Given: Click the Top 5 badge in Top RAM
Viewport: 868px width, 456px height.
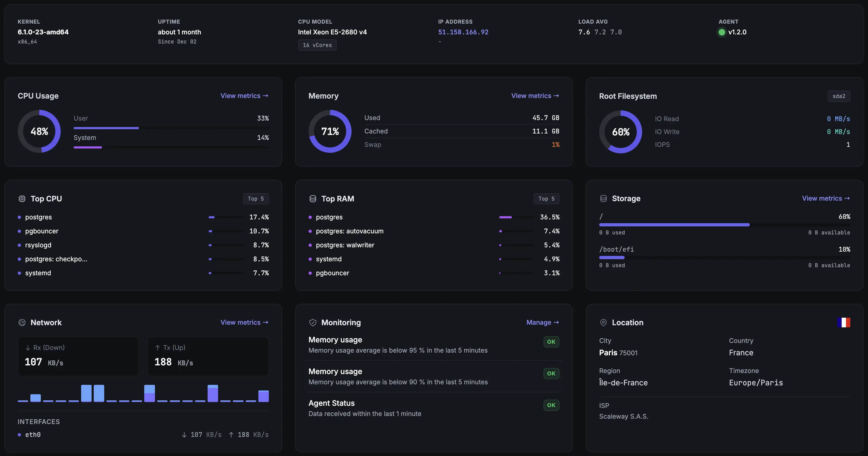Looking at the screenshot, I should click(x=546, y=198).
